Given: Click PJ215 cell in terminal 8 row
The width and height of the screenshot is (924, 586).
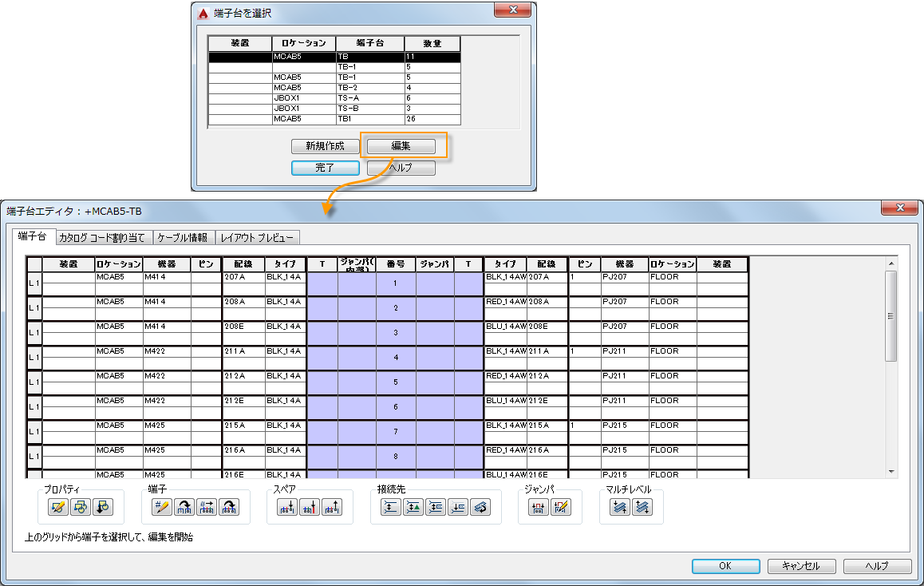Looking at the screenshot, I should pos(625,450).
